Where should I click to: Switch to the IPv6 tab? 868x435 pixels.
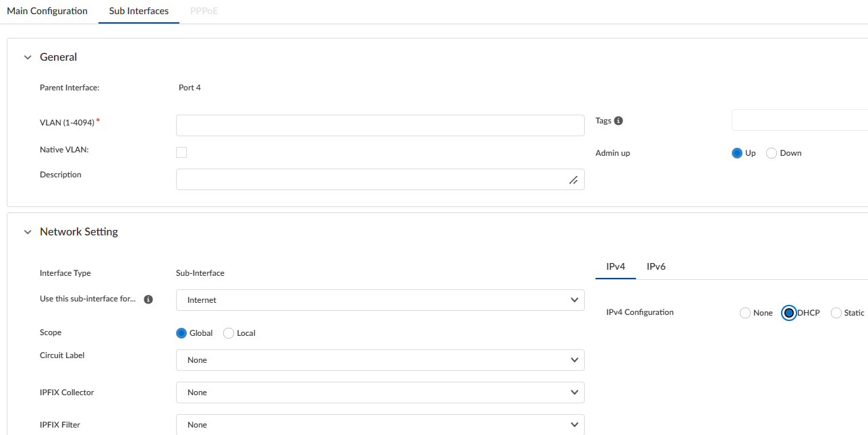click(x=656, y=266)
